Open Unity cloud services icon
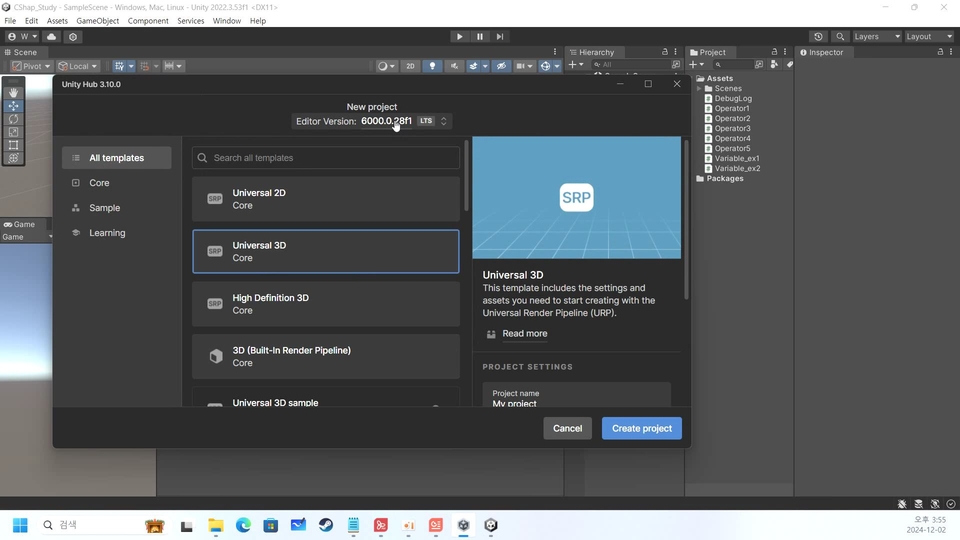Screen dimensions: 960x540 click(51, 37)
